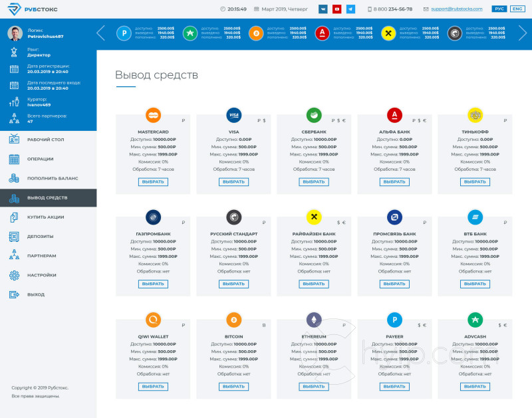Go to Пополнить баланс section
The height and width of the screenshot is (418, 532).
coord(48,178)
